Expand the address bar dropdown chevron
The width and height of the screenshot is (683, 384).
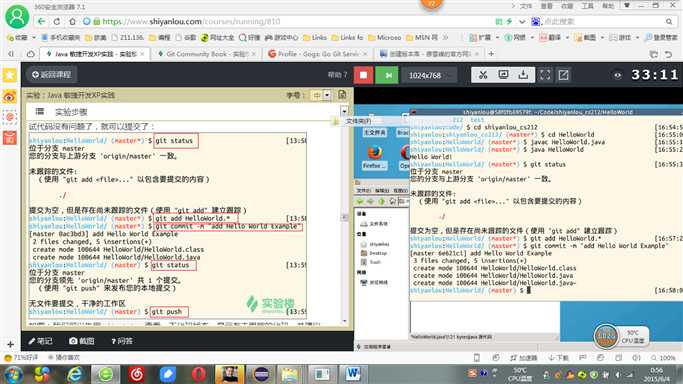click(x=522, y=21)
